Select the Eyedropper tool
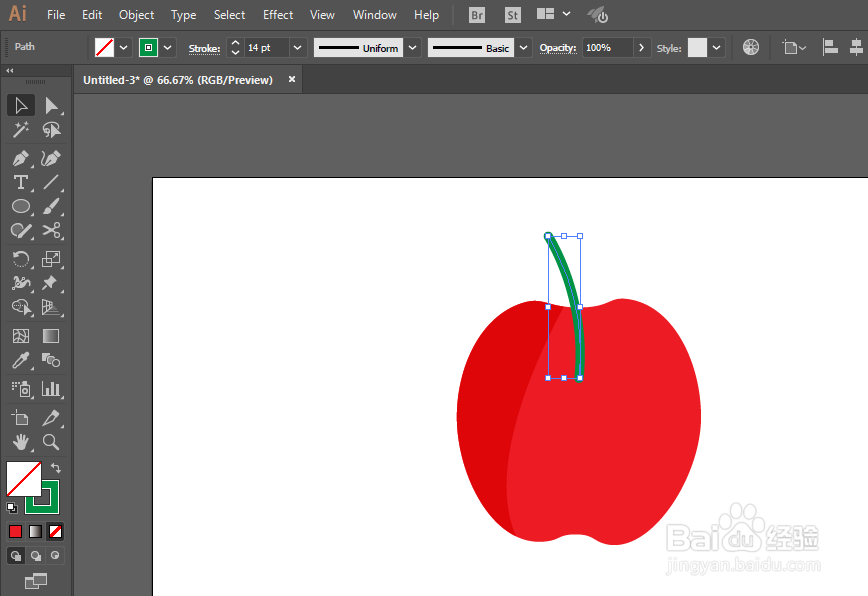This screenshot has height=596, width=868. point(20,361)
